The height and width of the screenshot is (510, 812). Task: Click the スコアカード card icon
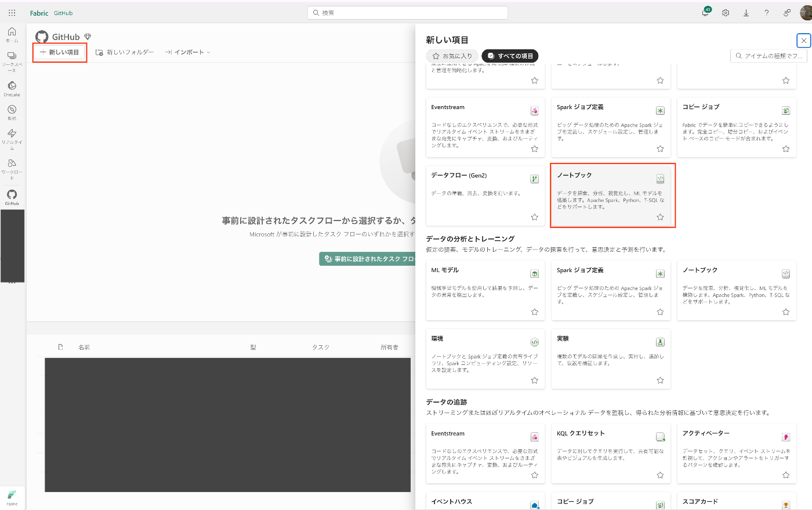click(786, 505)
